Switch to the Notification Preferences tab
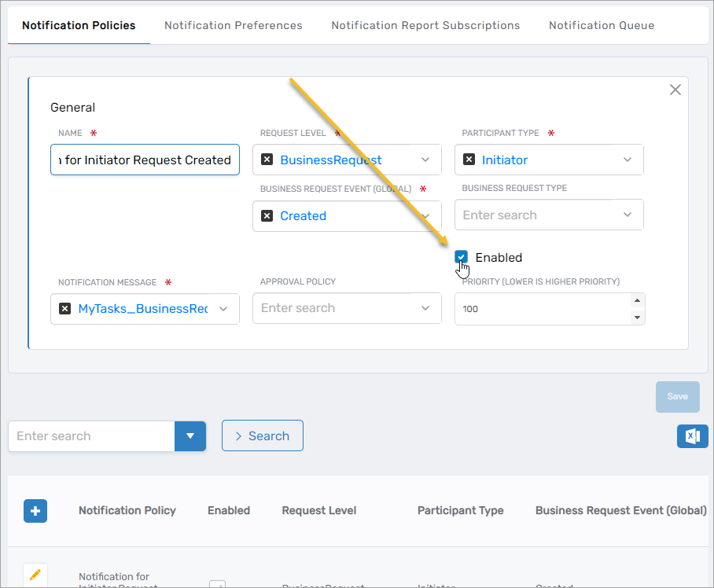The height and width of the screenshot is (588, 714). [233, 25]
